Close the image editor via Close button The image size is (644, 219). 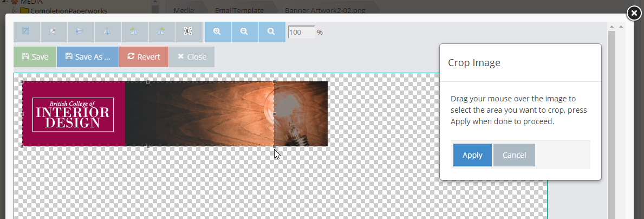pos(192,57)
